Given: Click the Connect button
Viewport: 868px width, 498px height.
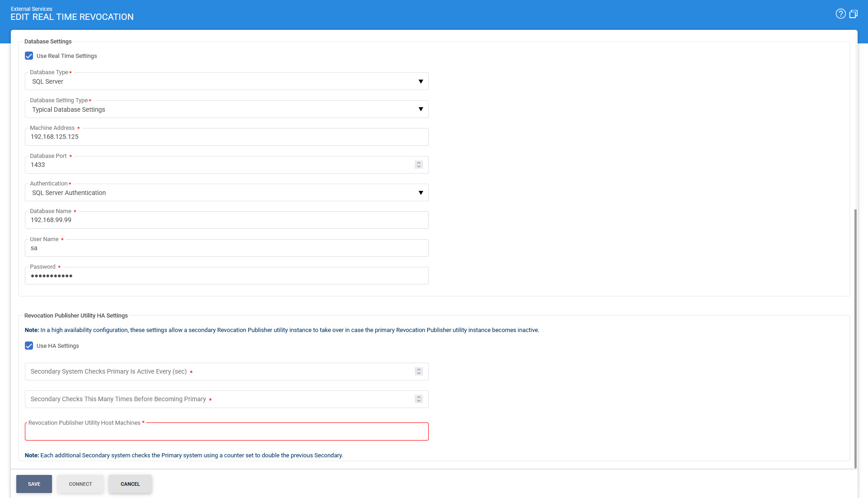Looking at the screenshot, I should coord(81,484).
